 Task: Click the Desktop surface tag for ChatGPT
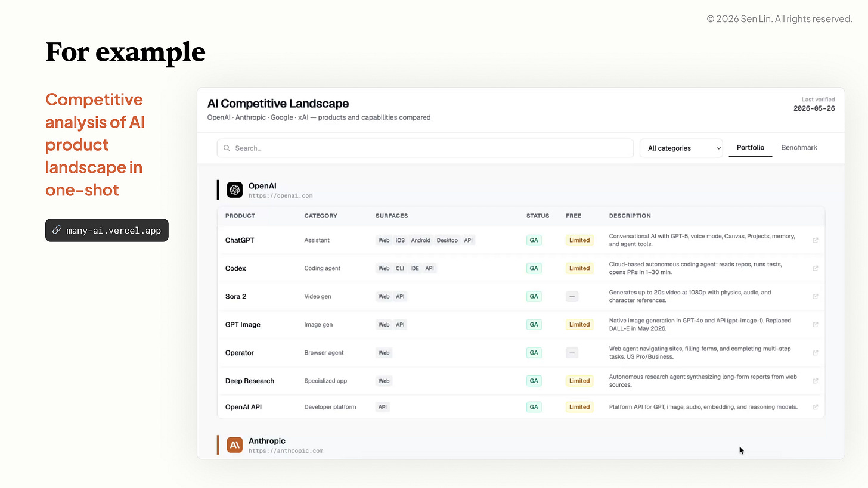(x=447, y=240)
